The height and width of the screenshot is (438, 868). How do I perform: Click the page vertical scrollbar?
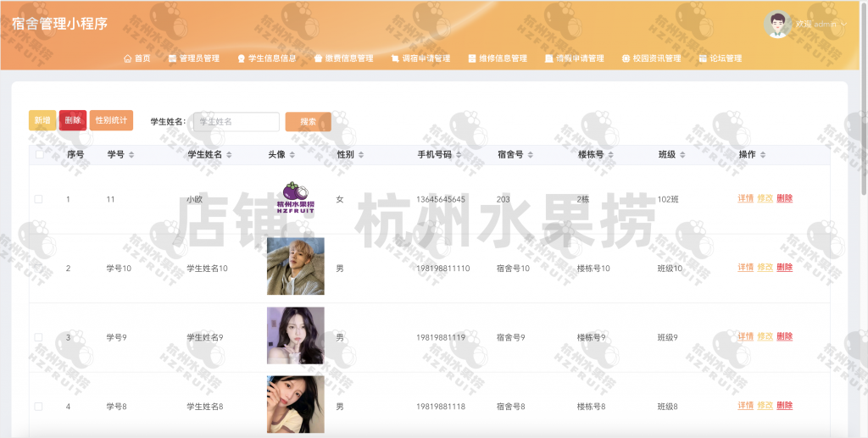(864, 100)
